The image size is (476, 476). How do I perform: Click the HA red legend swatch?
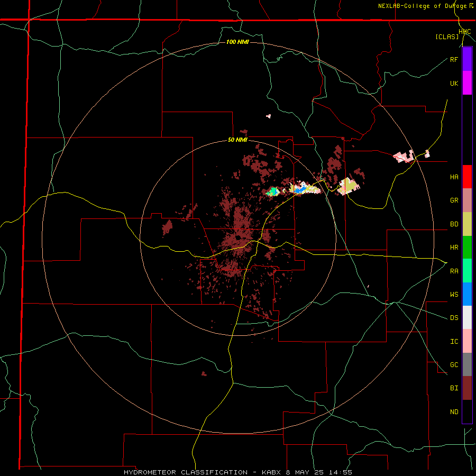[x=467, y=177]
